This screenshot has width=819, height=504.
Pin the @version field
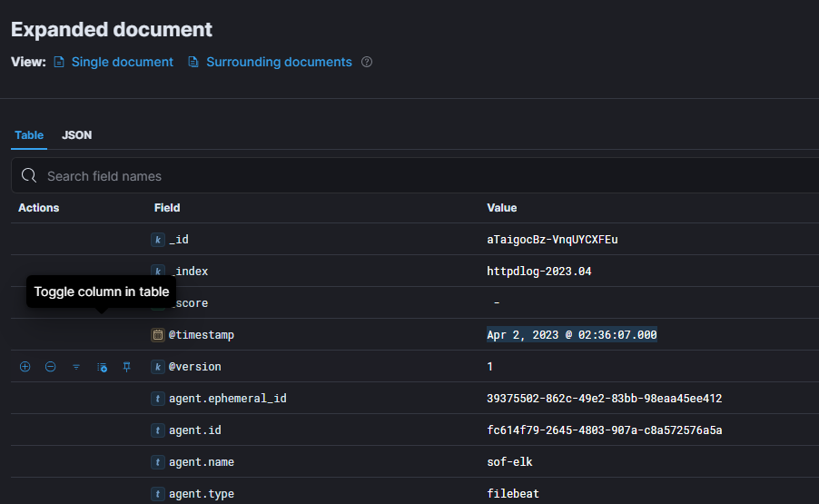127,367
